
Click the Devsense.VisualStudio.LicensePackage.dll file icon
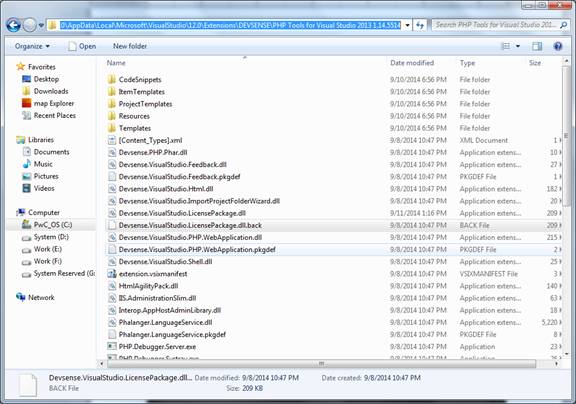(112, 213)
